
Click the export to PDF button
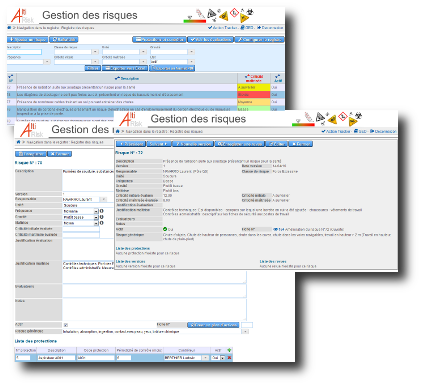point(172,68)
